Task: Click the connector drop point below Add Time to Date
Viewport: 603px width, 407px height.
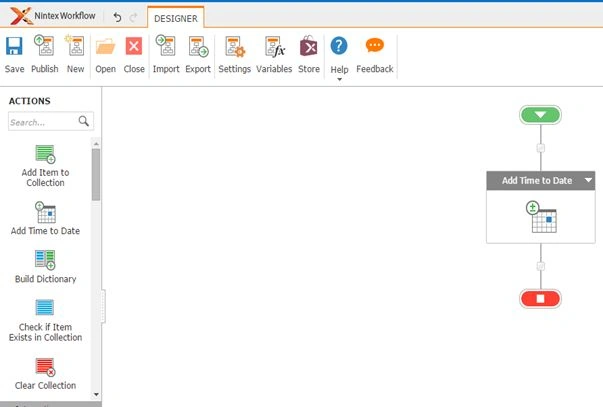Action: pos(540,266)
